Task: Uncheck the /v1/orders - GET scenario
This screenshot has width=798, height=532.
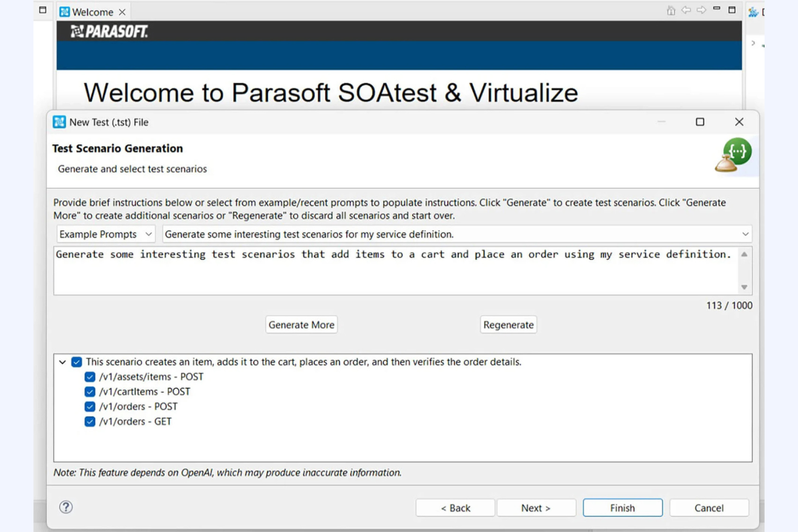Action: 90,422
